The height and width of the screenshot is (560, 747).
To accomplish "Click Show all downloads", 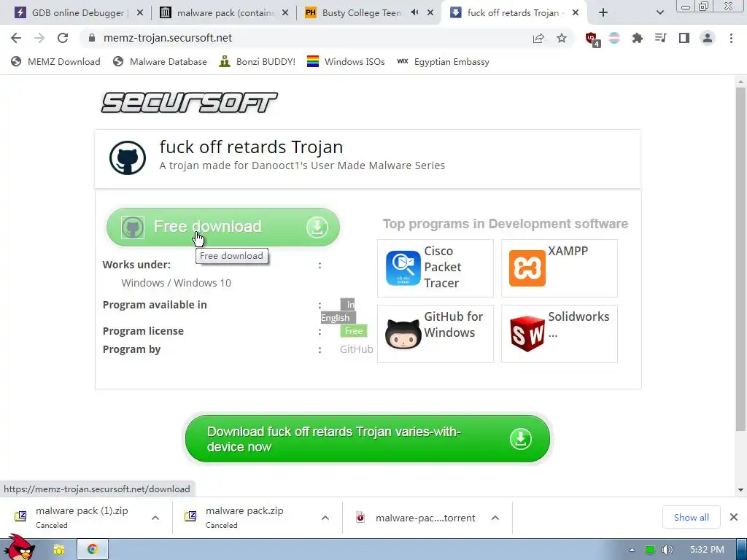I will click(691, 518).
